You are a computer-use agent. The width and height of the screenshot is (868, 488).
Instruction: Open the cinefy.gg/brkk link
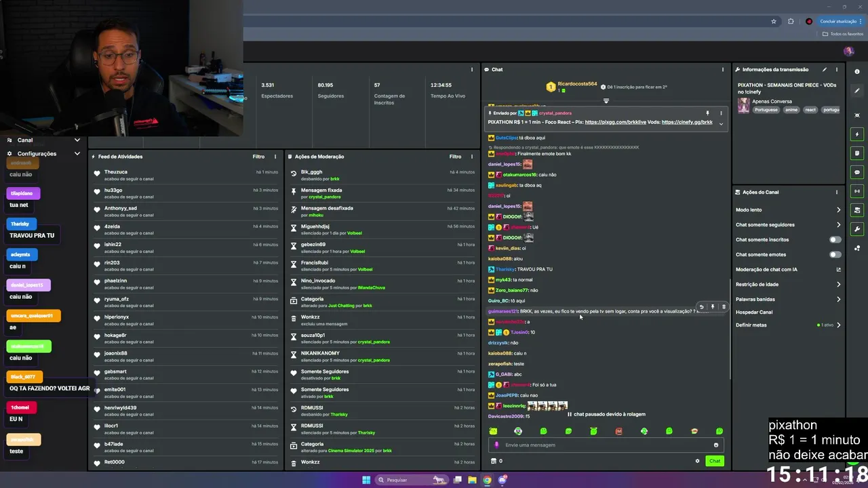point(687,122)
